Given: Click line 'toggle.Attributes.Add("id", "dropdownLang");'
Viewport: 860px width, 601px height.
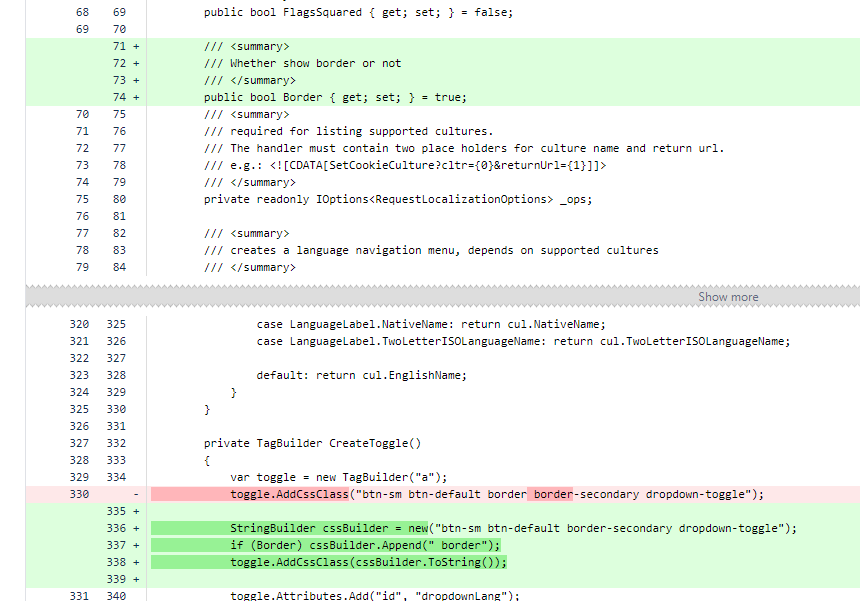Looking at the screenshot, I should click(375, 596).
